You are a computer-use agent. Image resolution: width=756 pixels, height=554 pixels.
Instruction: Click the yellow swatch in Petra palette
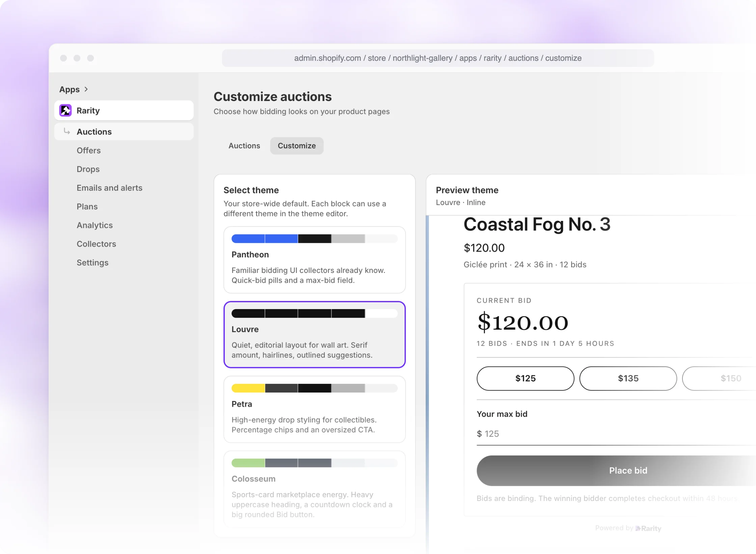tap(248, 388)
